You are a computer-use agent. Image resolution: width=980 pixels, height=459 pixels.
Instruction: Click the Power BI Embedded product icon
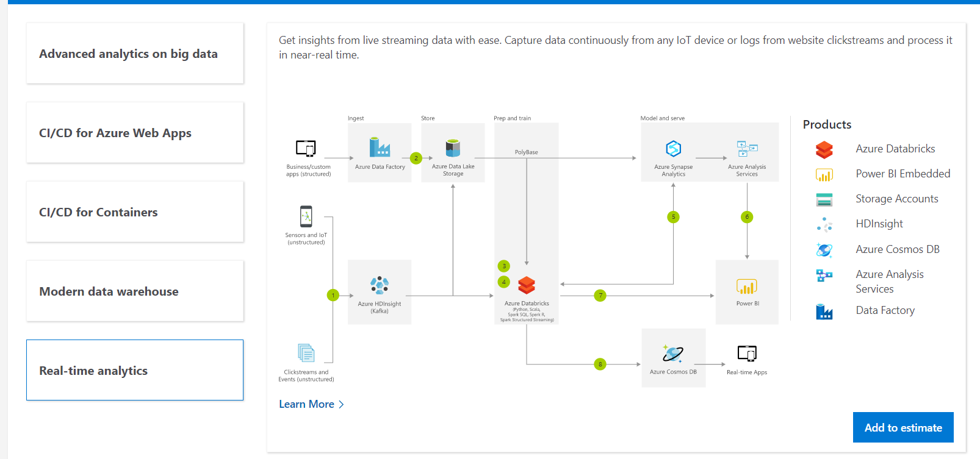[824, 175]
